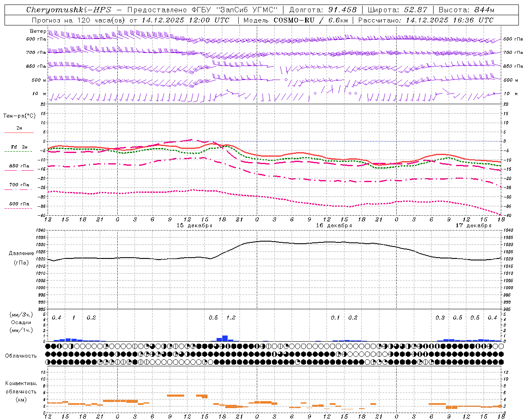This screenshot has height=420, width=525.
Task: Click the (мм/3ч.) precipitation unit label
Action: 21,315
